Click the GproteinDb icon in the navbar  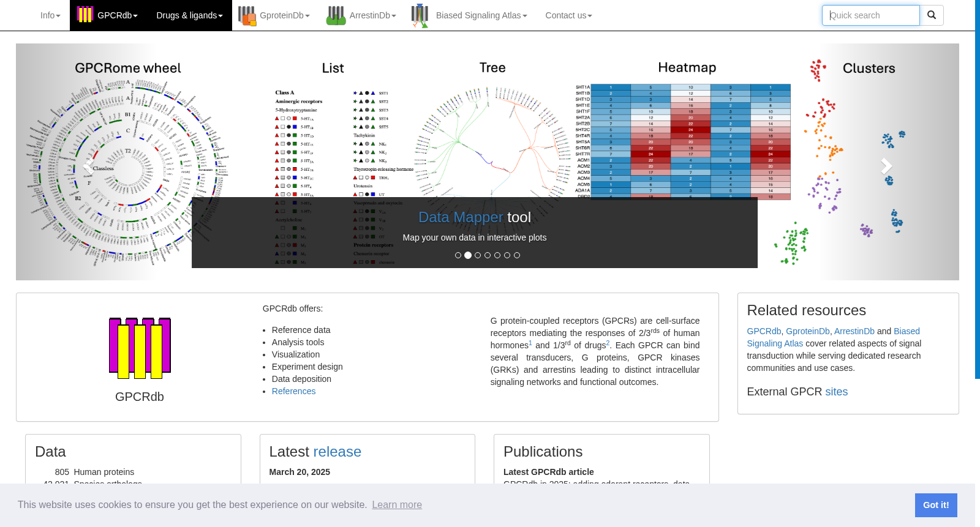click(247, 15)
